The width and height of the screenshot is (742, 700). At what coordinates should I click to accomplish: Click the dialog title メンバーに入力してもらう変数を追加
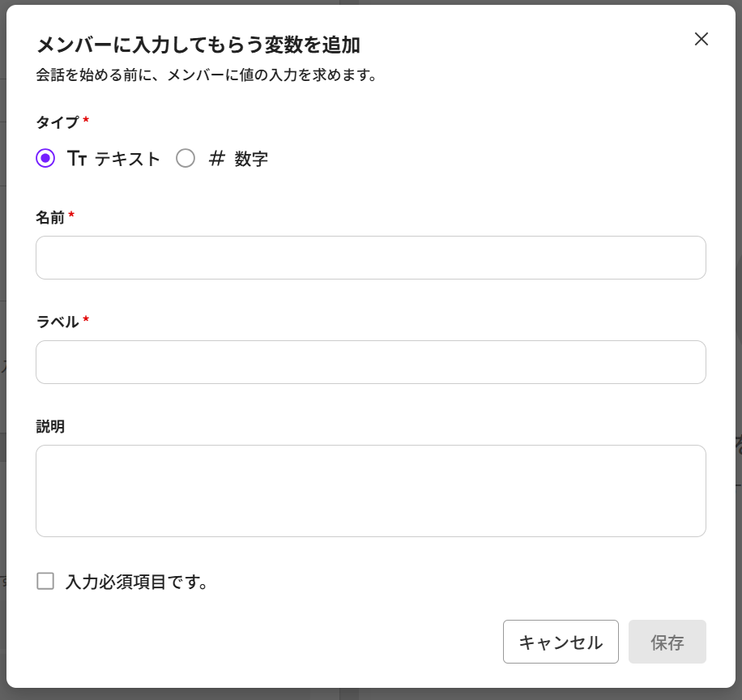pyautogui.click(x=198, y=45)
